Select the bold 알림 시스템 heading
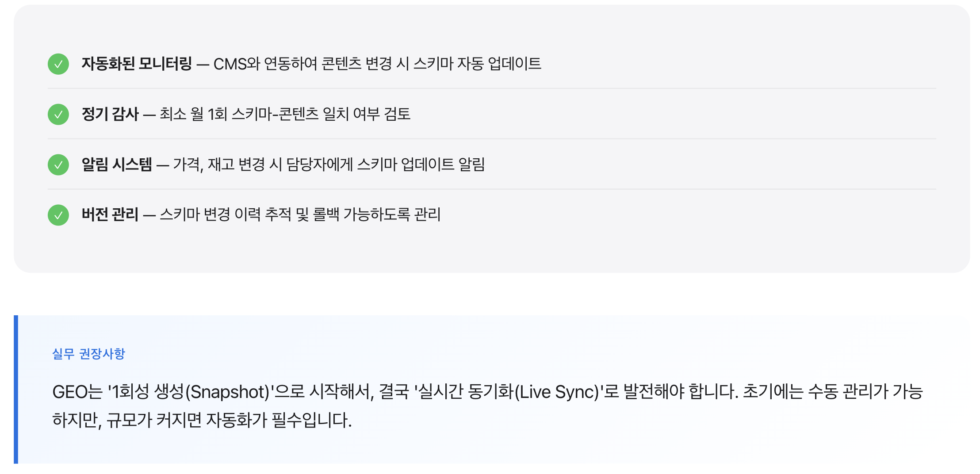Screen dimensions: 980x474 point(117,165)
